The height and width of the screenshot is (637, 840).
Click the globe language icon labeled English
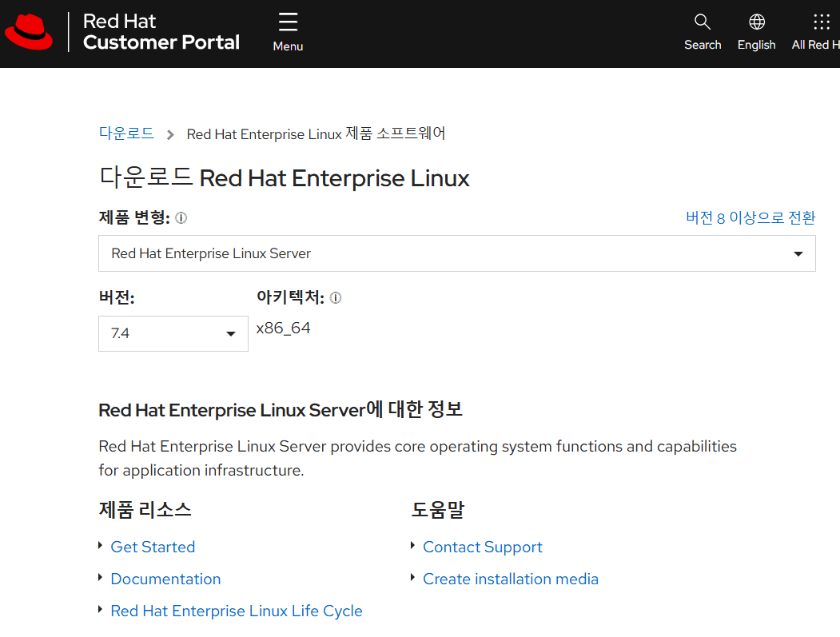tap(756, 22)
